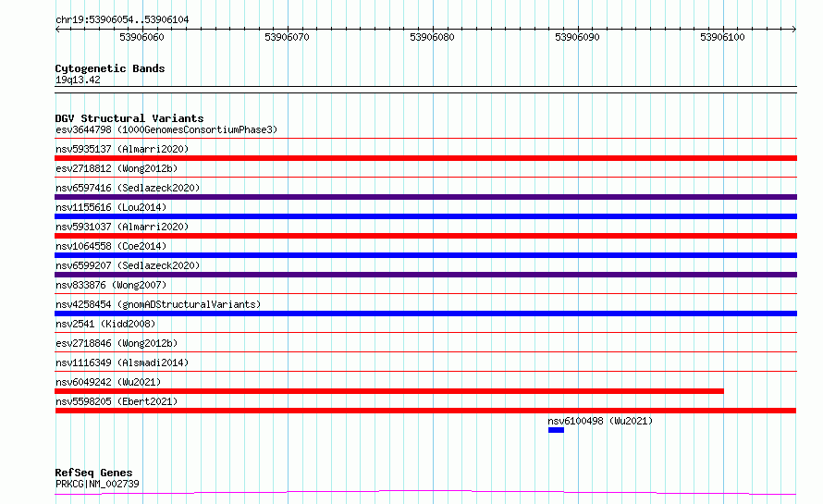Click ruler position 53906070
823x504 pixels.
[x=287, y=37]
